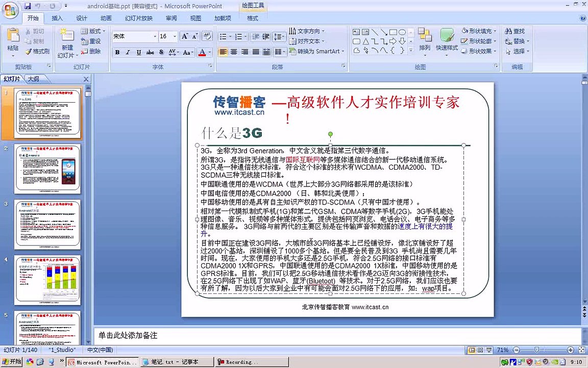Open 形状填充 shape fill dropdown
Screen dimensions: 588x368
tap(479, 31)
